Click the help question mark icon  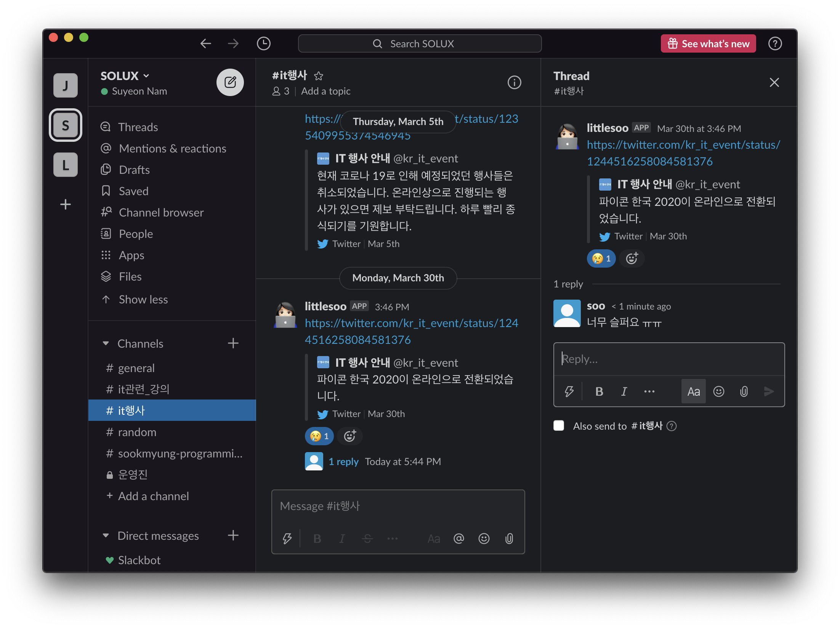775,43
